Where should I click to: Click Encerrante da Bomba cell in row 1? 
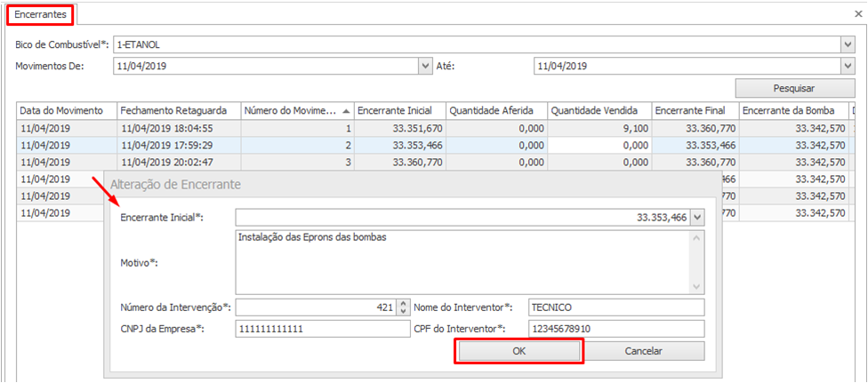tap(794, 129)
